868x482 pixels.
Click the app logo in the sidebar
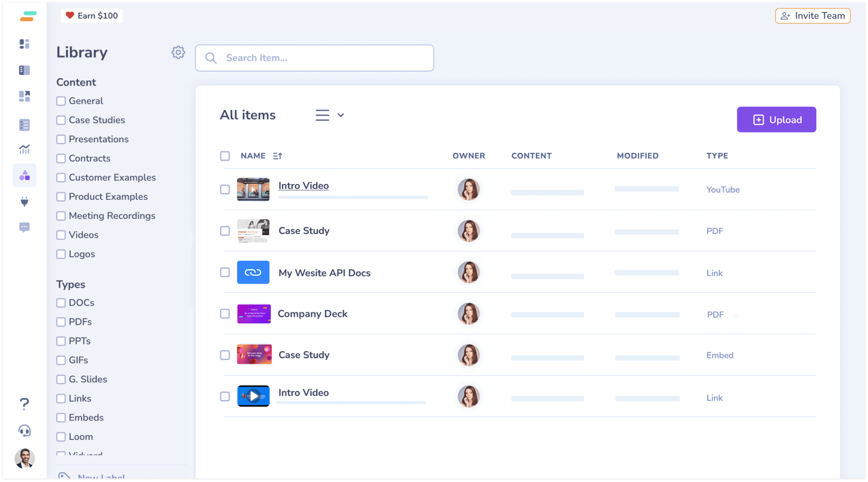click(x=28, y=16)
